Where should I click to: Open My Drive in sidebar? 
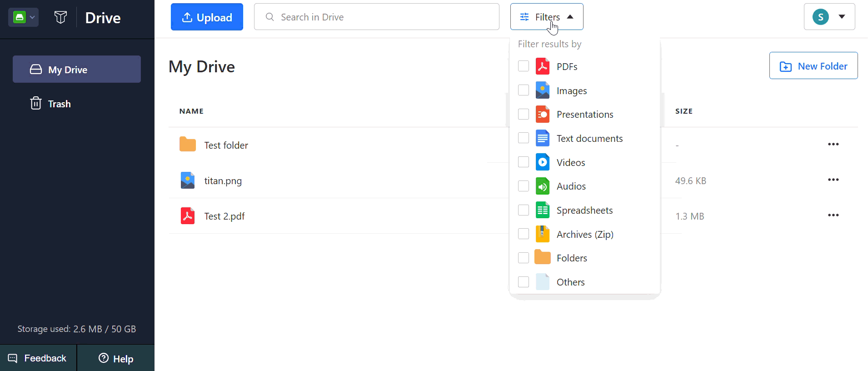pyautogui.click(x=77, y=69)
